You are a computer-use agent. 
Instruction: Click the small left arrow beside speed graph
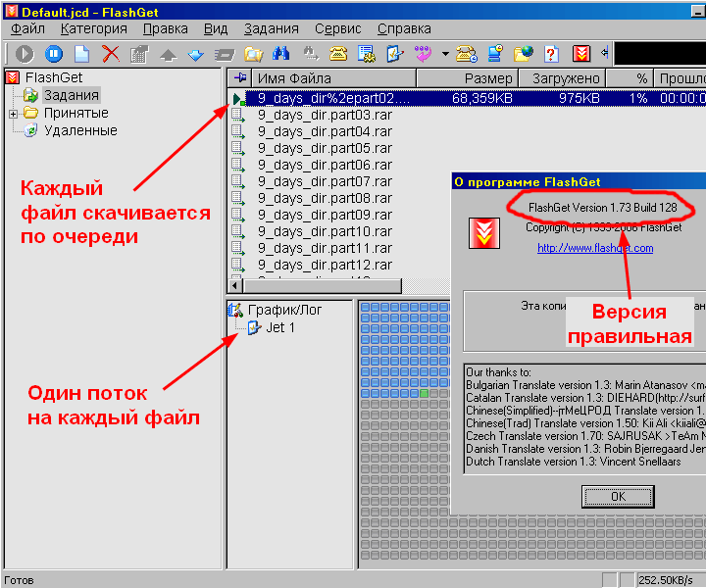(x=605, y=53)
